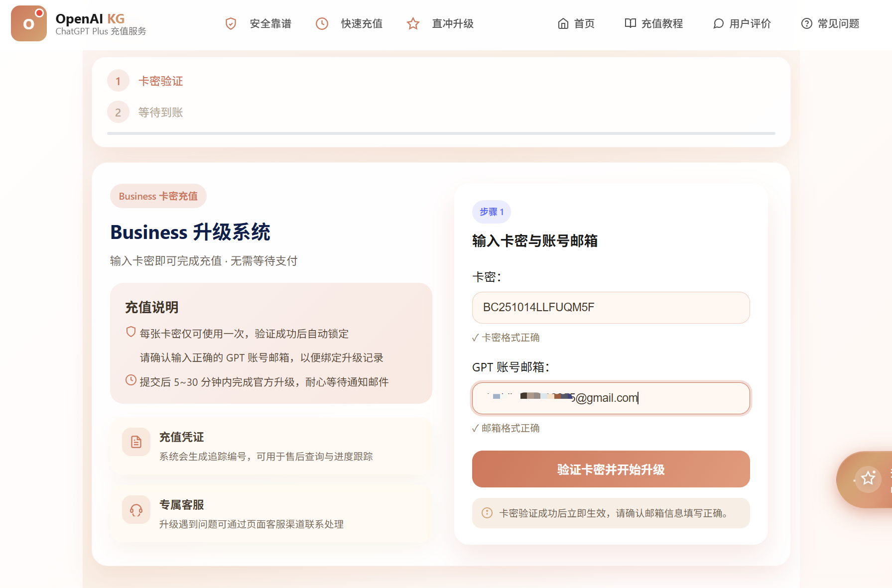Screen dimensions: 892x588
Task: Click the 输入卡密与账号邮箱 heading
Action: (x=535, y=241)
